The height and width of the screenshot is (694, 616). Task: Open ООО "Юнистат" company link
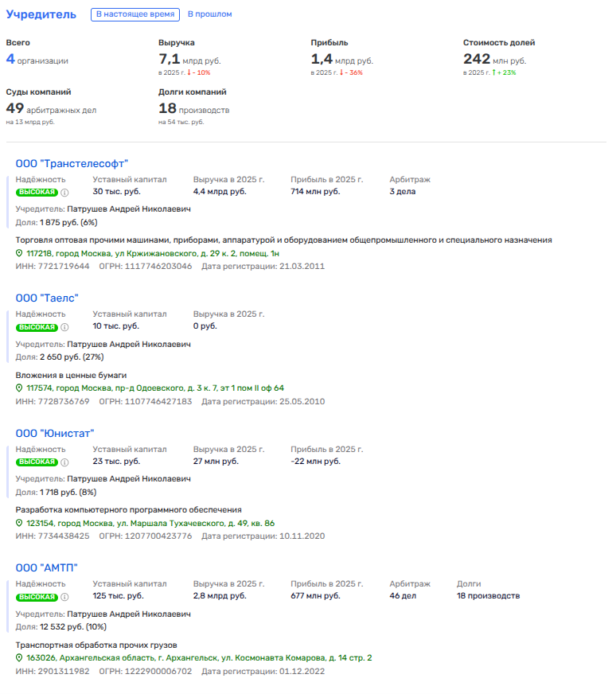[55, 433]
